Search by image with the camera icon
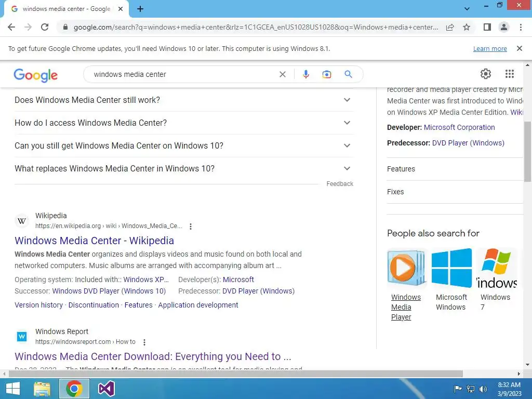The height and width of the screenshot is (399, 532). (x=327, y=74)
